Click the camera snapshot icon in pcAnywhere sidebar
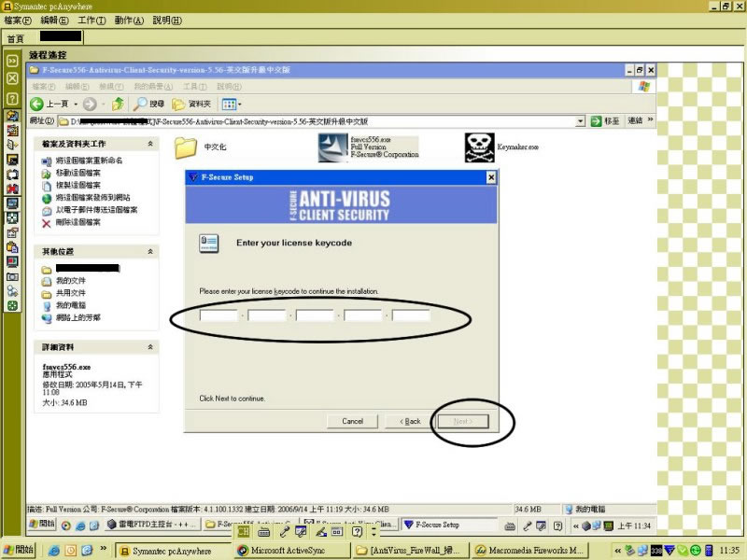The width and height of the screenshot is (747, 560). (12, 276)
